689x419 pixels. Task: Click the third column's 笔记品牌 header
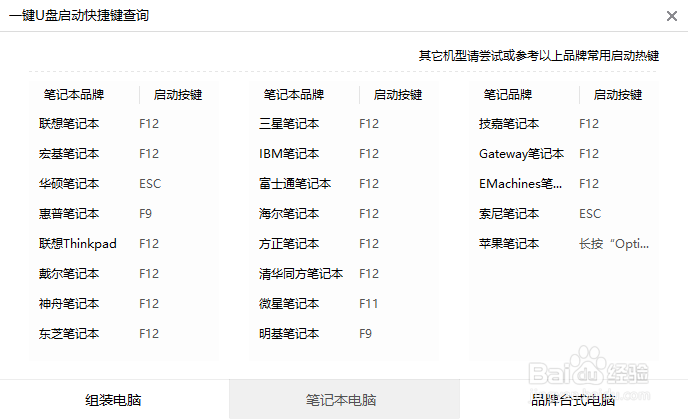coord(508,94)
